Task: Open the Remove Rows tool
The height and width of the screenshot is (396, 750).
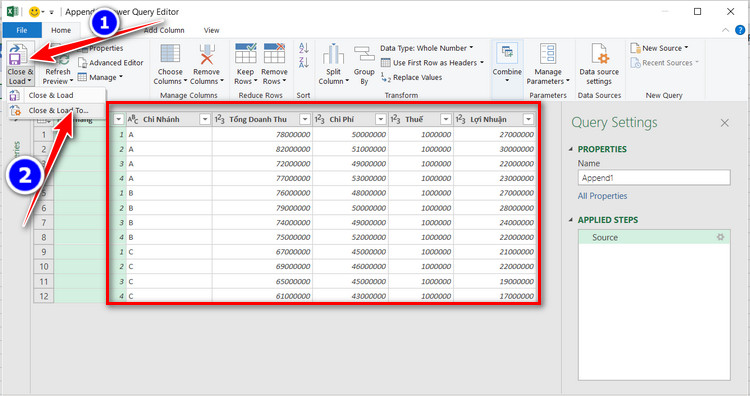Action: (x=274, y=65)
